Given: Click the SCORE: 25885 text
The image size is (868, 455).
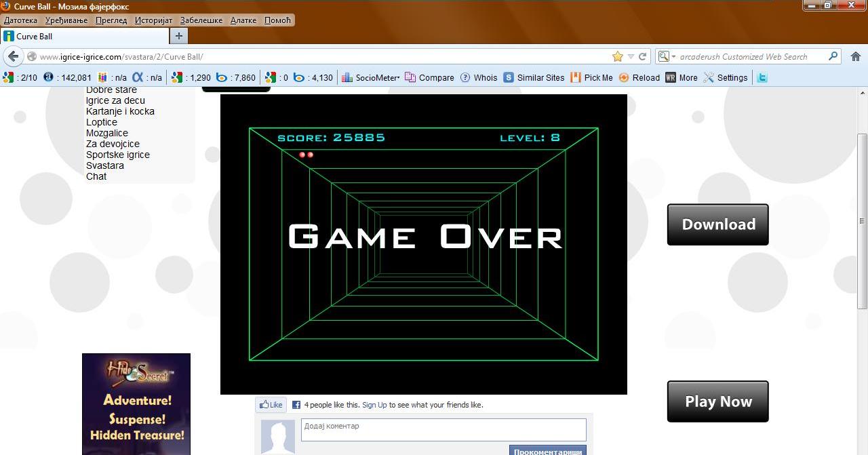Looking at the screenshot, I should (331, 138).
